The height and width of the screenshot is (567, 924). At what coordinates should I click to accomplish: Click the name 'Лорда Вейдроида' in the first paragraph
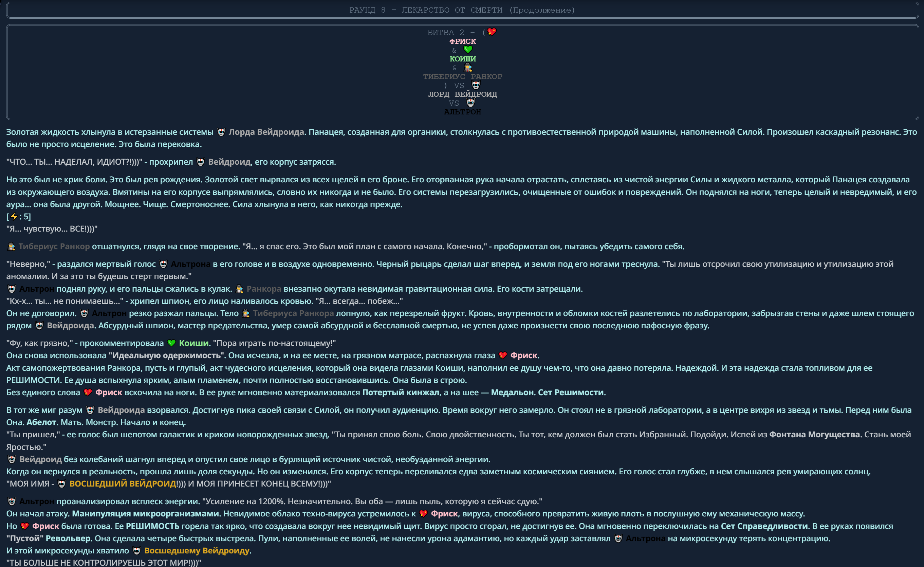pyautogui.click(x=266, y=132)
